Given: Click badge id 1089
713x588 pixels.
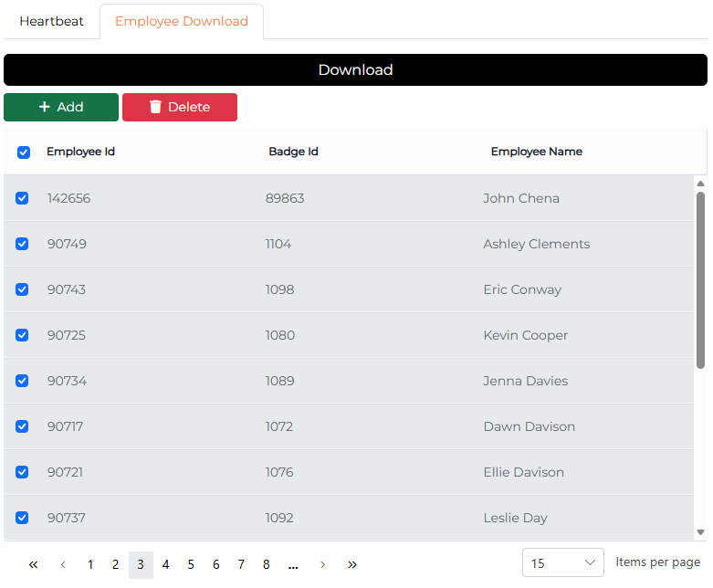Looking at the screenshot, I should click(279, 381).
